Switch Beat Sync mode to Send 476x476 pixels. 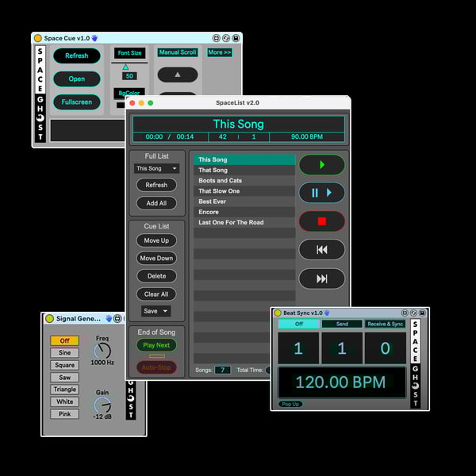pos(342,324)
